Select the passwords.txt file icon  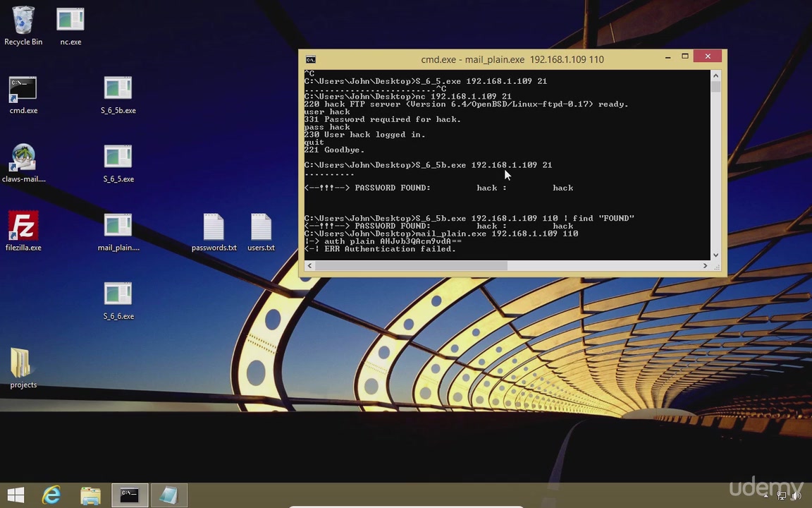[x=214, y=231]
